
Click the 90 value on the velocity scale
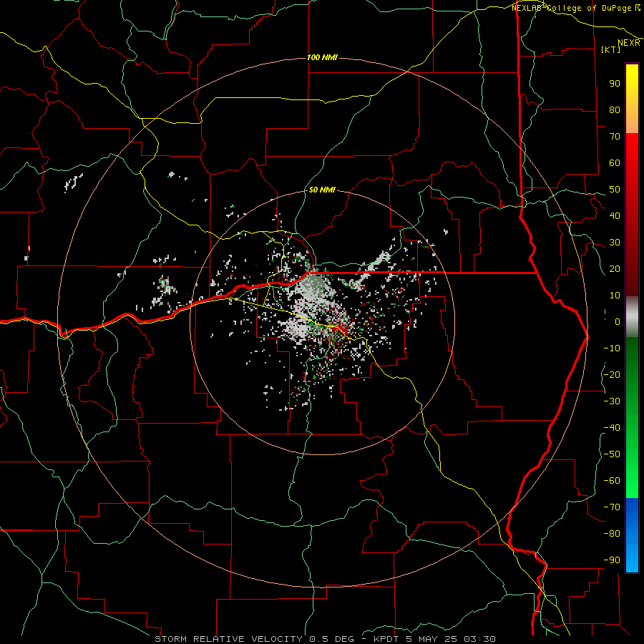615,84
